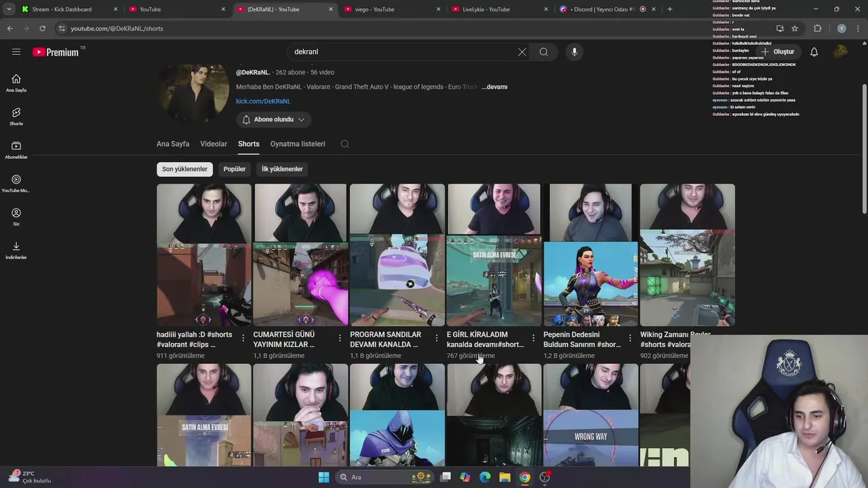
Task: Open the DeKRaNL channel profile picture
Action: click(194, 94)
